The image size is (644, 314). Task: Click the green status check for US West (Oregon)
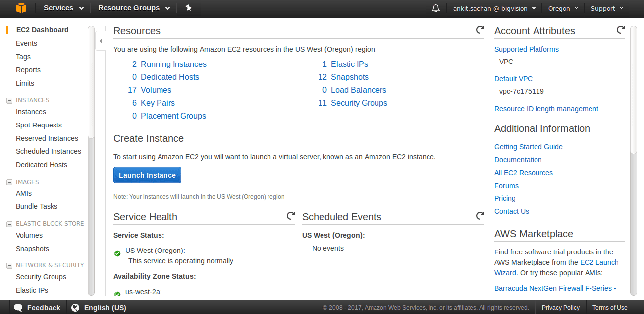(x=117, y=253)
